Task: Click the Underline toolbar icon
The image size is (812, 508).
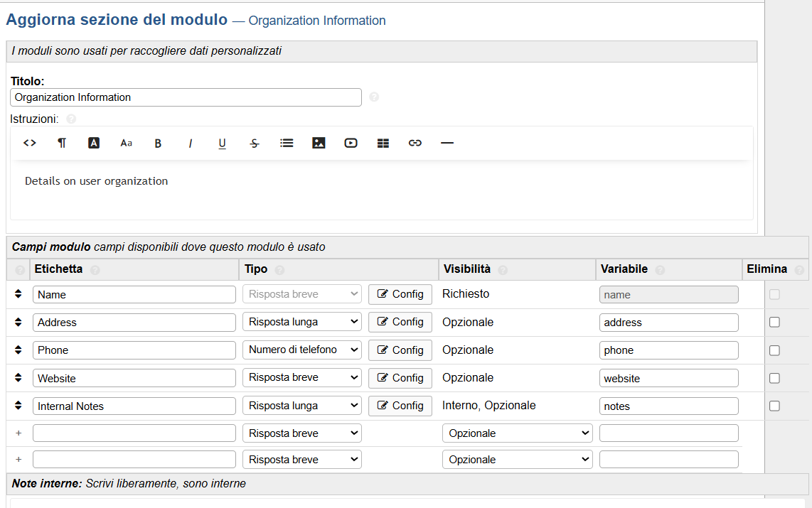Action: pyautogui.click(x=222, y=143)
